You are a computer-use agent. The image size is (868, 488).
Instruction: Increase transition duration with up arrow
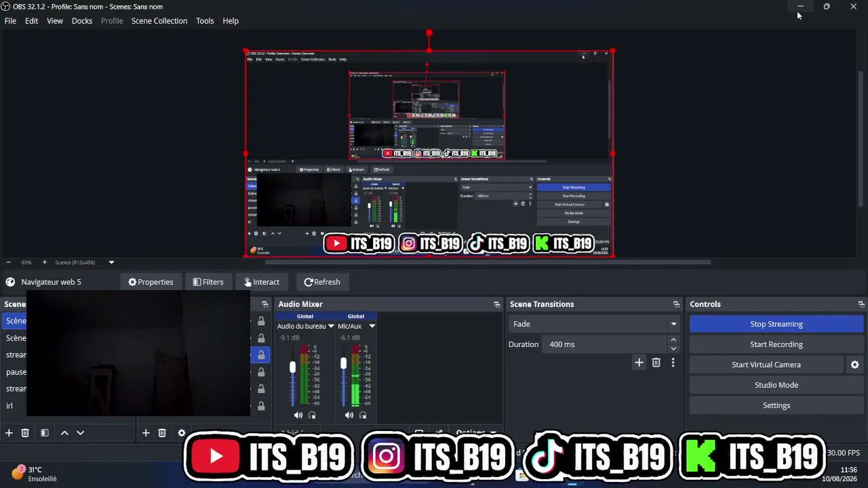(x=673, y=340)
